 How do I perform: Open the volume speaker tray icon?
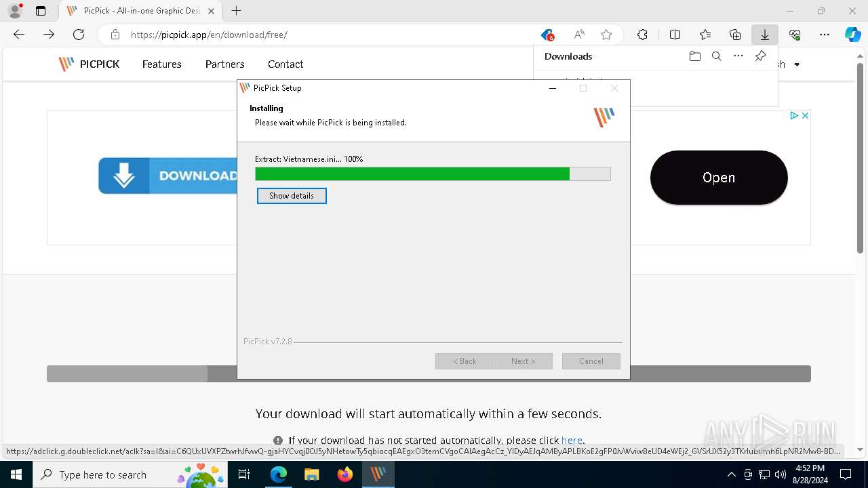[x=780, y=474]
